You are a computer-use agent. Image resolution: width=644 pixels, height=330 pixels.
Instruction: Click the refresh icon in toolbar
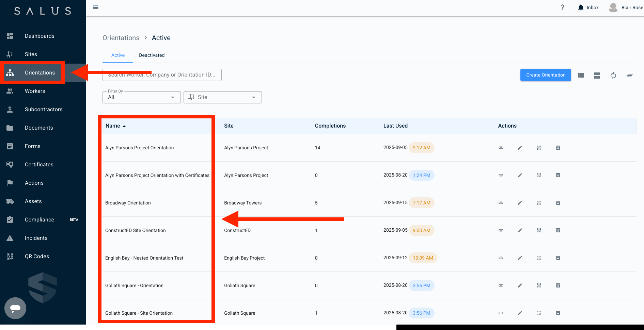(613, 76)
